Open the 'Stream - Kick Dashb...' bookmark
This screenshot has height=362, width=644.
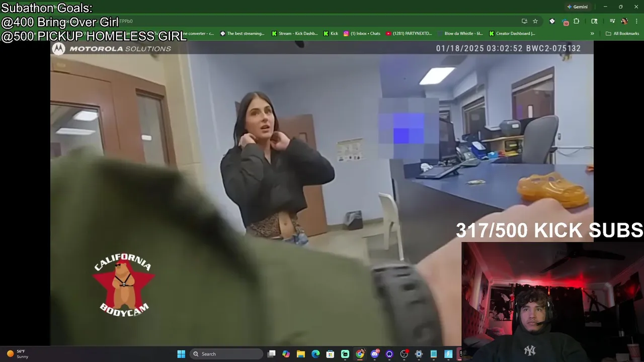294,34
